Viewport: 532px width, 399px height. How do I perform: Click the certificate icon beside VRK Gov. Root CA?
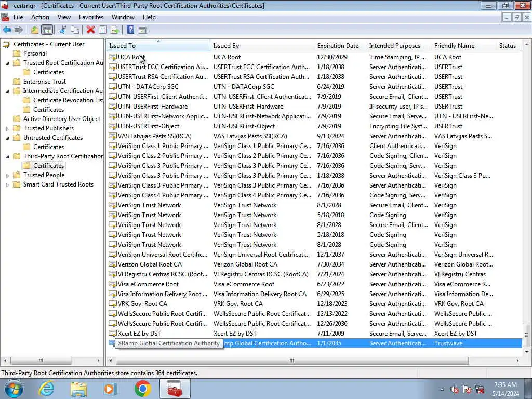(x=113, y=304)
